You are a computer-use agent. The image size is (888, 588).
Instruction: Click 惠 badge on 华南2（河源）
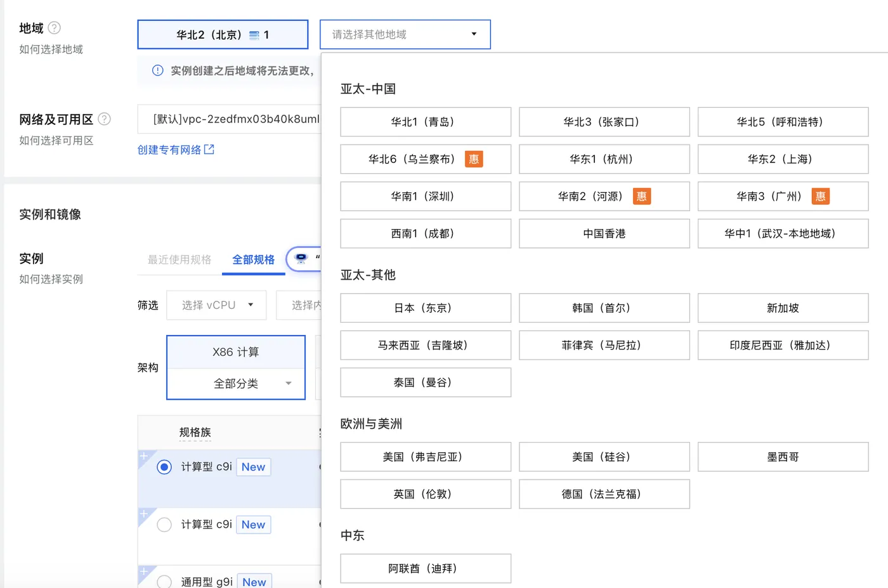click(x=641, y=197)
